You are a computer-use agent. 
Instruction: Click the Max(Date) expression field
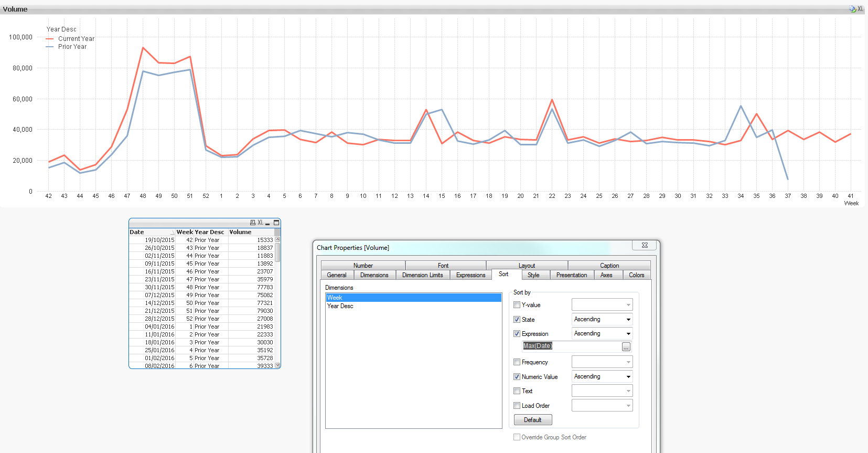[x=572, y=346]
